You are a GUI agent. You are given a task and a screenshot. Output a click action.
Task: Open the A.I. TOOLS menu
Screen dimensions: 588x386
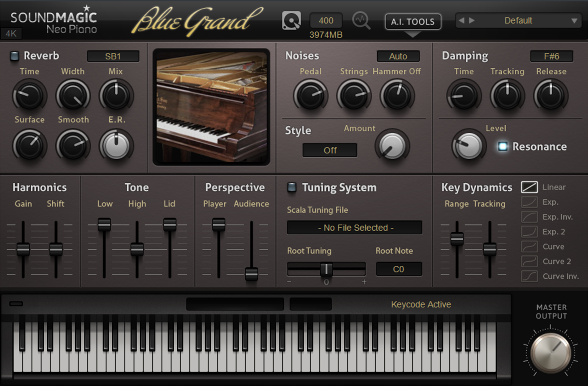pos(413,22)
